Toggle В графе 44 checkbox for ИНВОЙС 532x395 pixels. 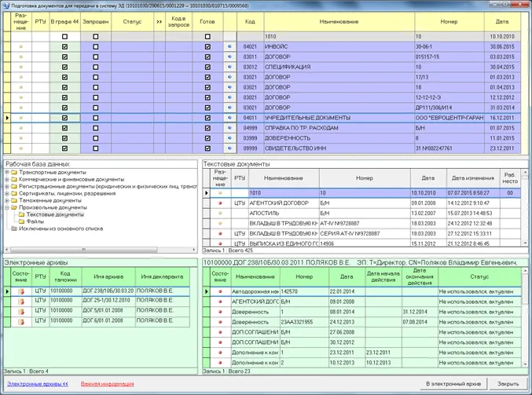[64, 47]
